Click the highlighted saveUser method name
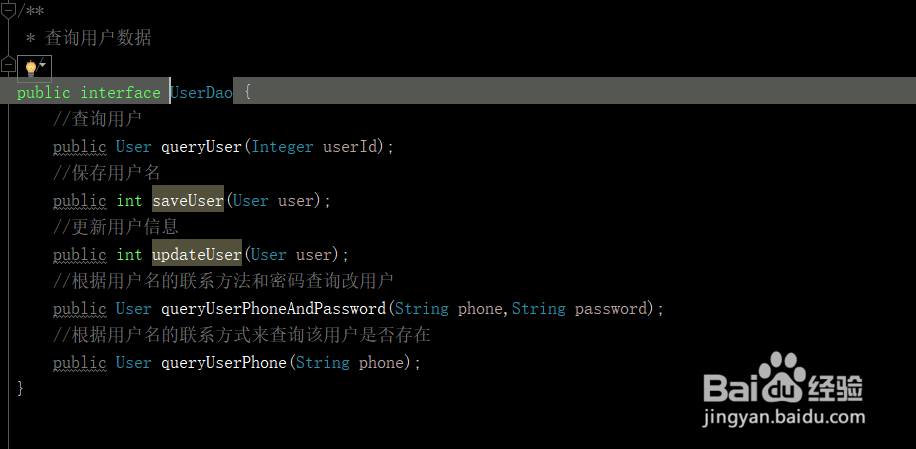This screenshot has width=916, height=449. pos(188,200)
